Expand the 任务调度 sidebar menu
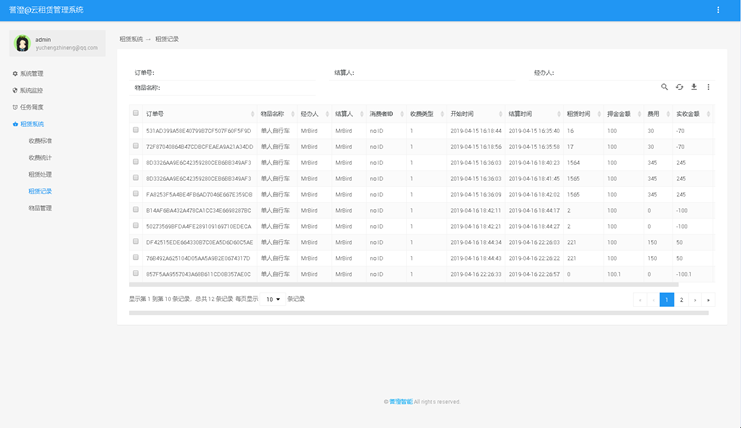 28,107
